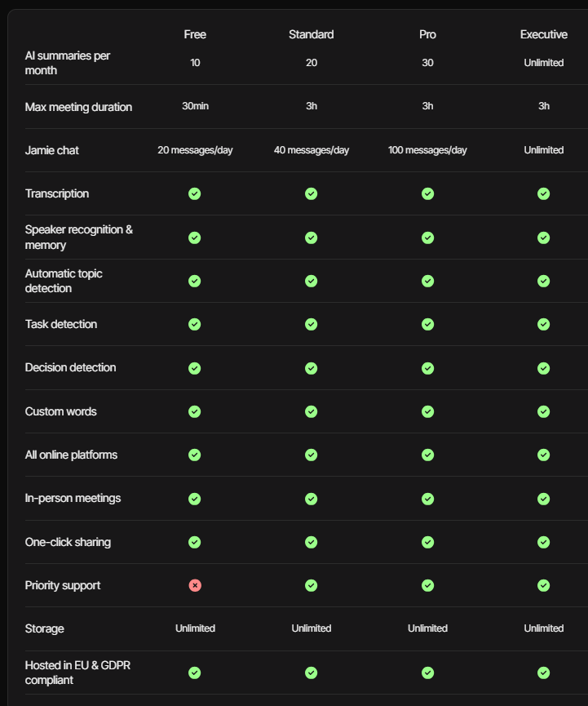
Task: Click Custom words checkmark under Pro plan
Action: click(x=427, y=411)
